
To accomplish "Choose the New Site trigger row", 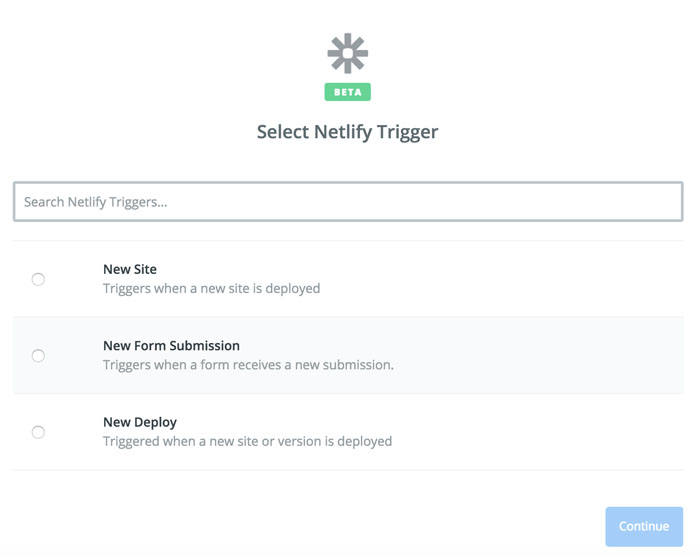I will pos(500,279).
